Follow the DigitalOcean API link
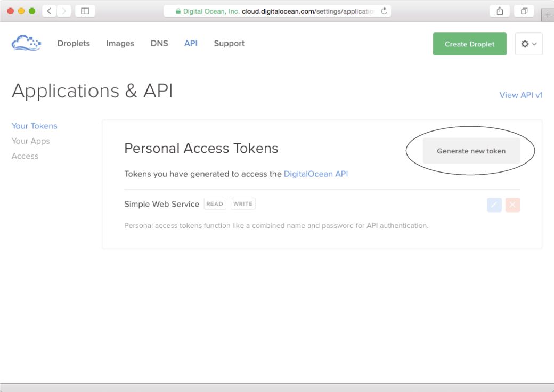This screenshot has height=392, width=554. [x=316, y=174]
